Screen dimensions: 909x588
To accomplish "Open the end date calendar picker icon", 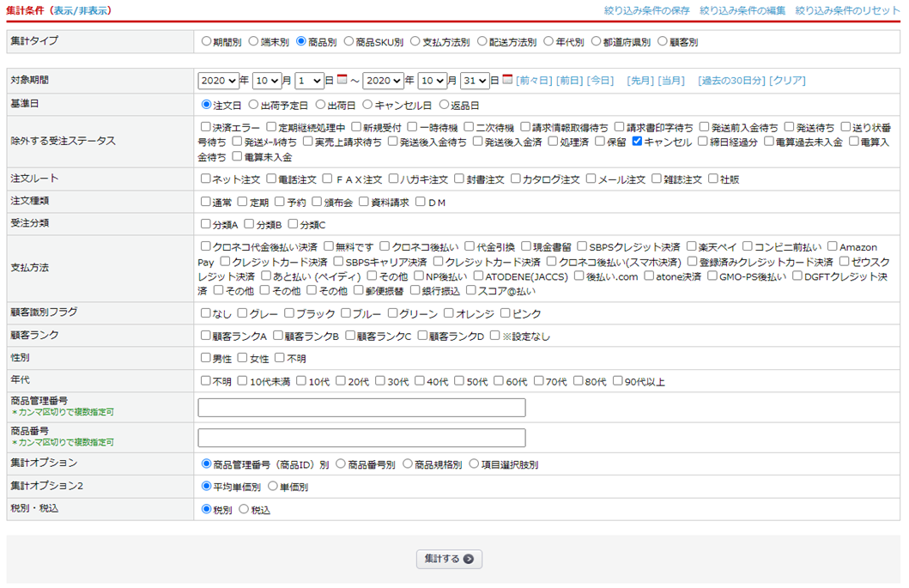I will click(x=507, y=80).
